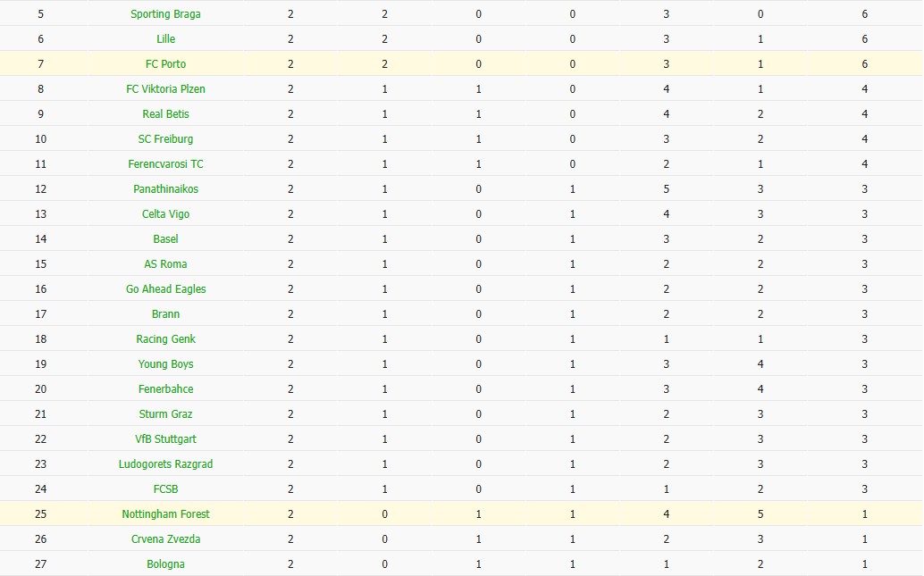
Task: Open the Celta Vigo team link
Action: pos(165,214)
